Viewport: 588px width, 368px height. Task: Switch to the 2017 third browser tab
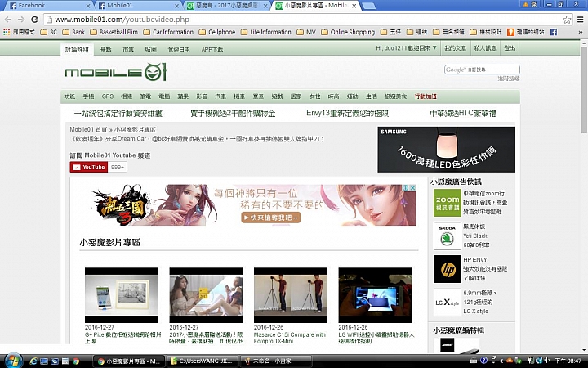[227, 6]
